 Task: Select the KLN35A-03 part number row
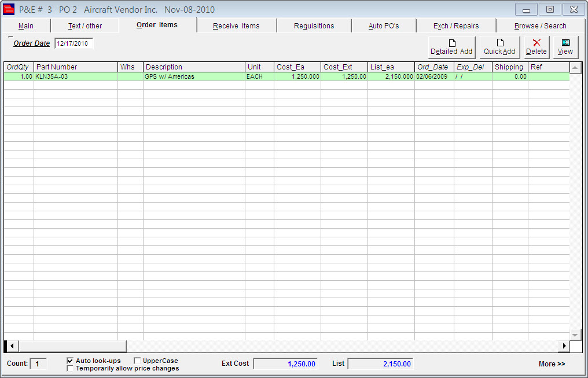click(x=75, y=76)
